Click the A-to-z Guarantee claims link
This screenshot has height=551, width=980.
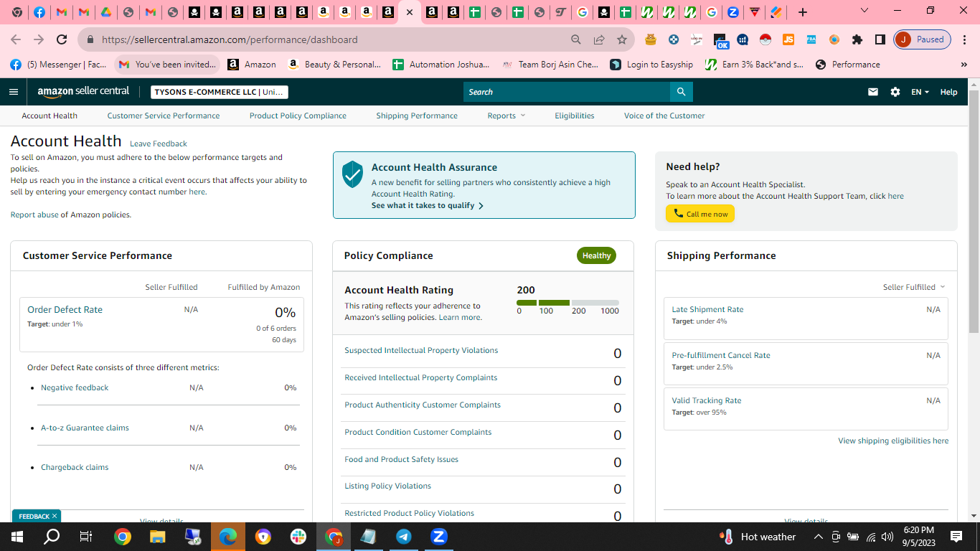tap(85, 428)
